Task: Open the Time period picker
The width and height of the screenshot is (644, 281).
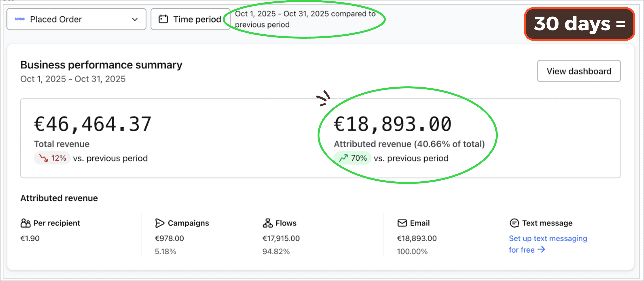Action: [x=190, y=19]
